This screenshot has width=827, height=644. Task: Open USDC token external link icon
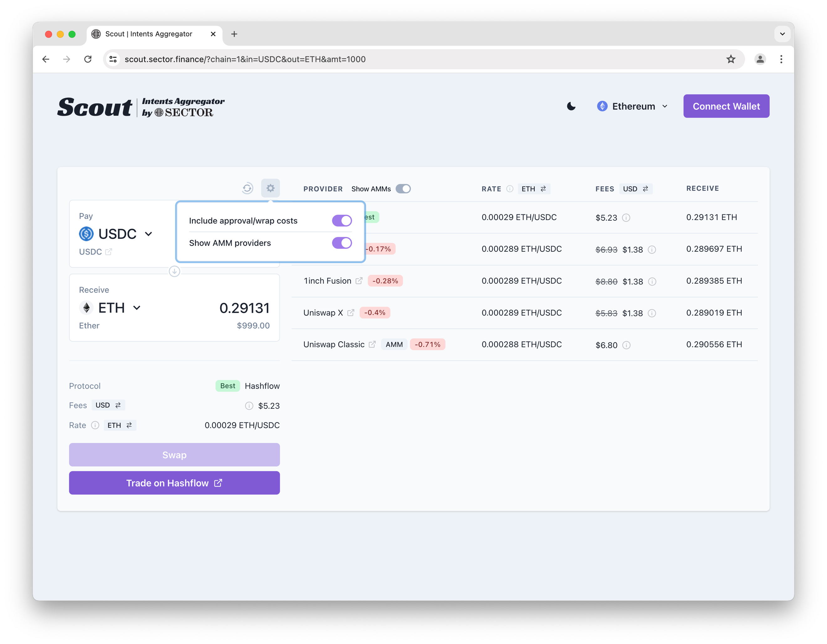click(109, 252)
